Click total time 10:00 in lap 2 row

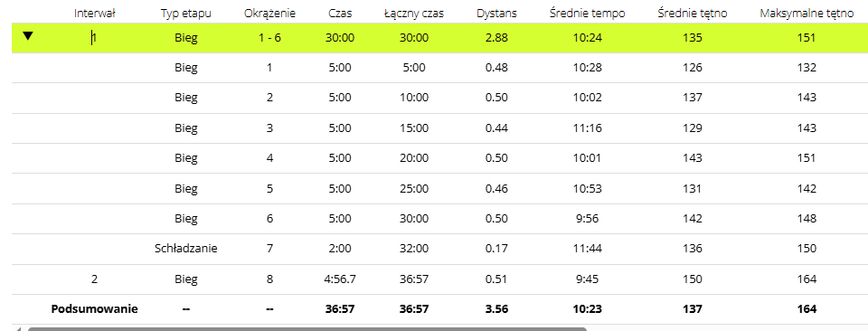(413, 98)
